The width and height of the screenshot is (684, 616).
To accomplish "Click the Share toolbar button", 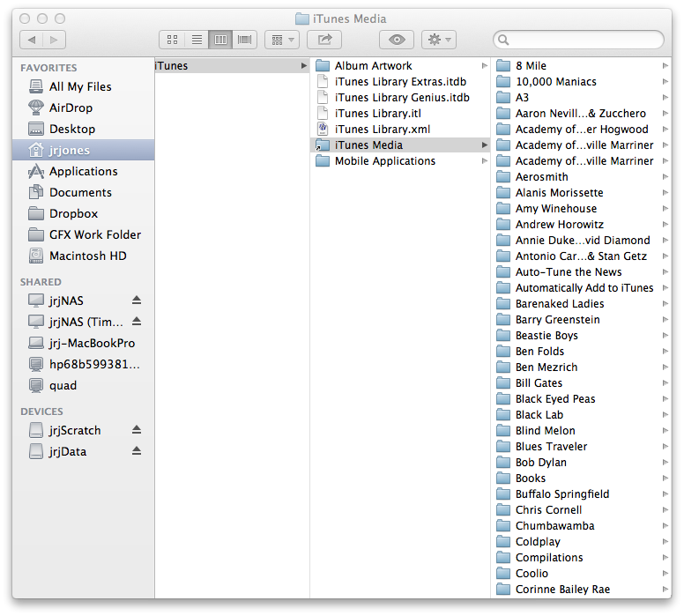I will 324,40.
